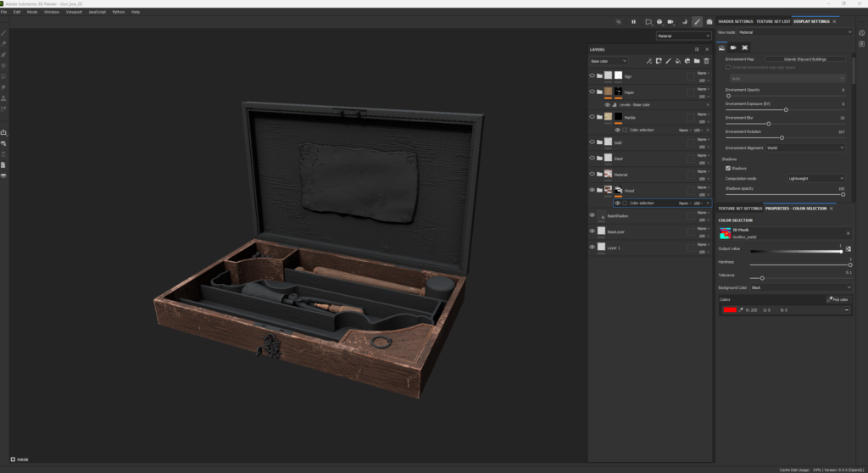Open the View mode Material dropdown
Screen dimensions: 868x473
[x=795, y=33]
